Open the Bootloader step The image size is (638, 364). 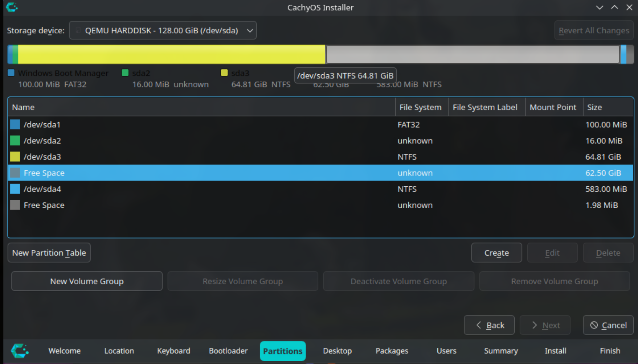tap(228, 351)
